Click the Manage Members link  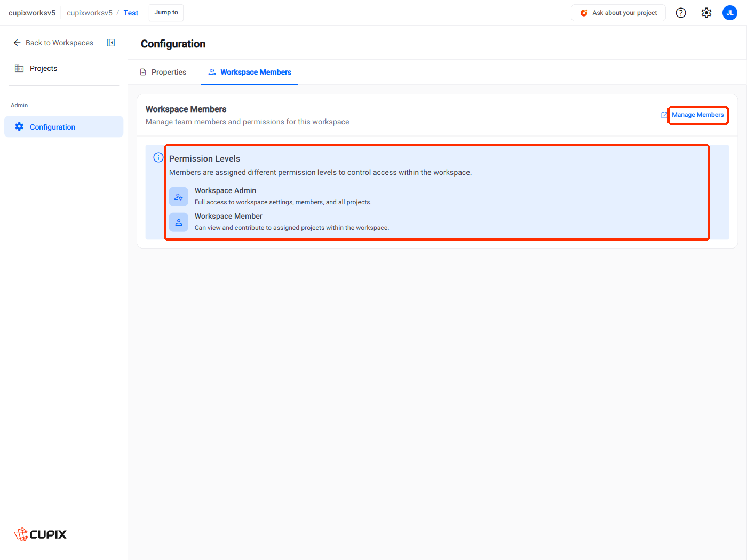coord(697,115)
